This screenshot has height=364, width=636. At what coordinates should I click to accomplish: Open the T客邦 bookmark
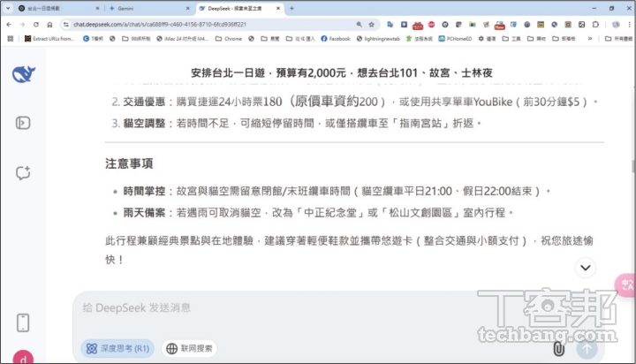point(93,39)
